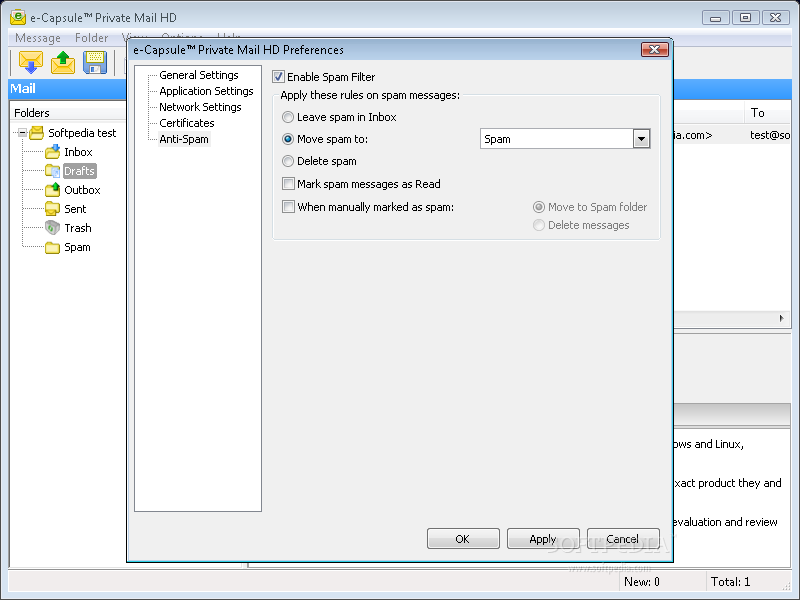Click OK in Preferences dialog
800x600 pixels.
[x=463, y=539]
